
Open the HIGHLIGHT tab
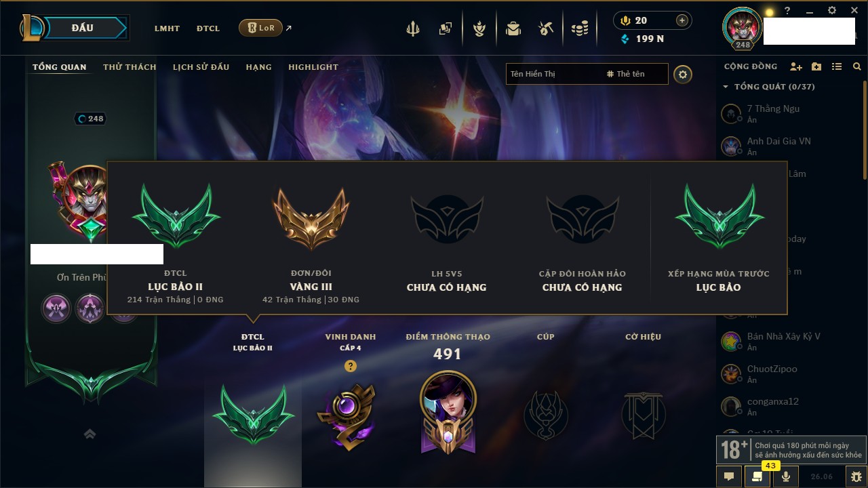coord(313,67)
